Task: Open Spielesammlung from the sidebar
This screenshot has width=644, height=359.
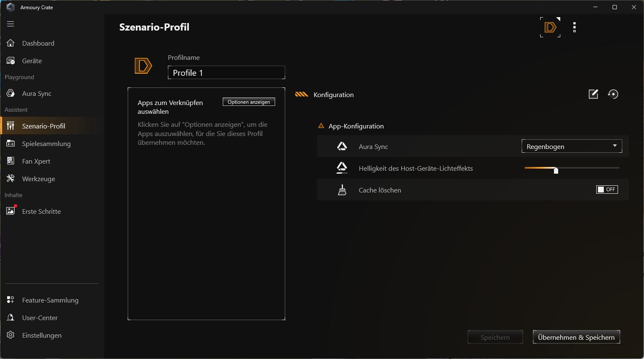Action: click(46, 144)
